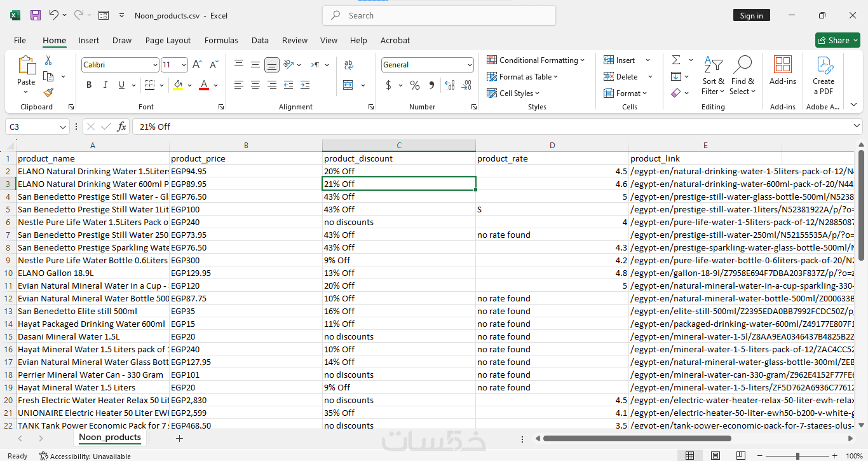
Task: Increase the cell indent
Action: tap(305, 85)
